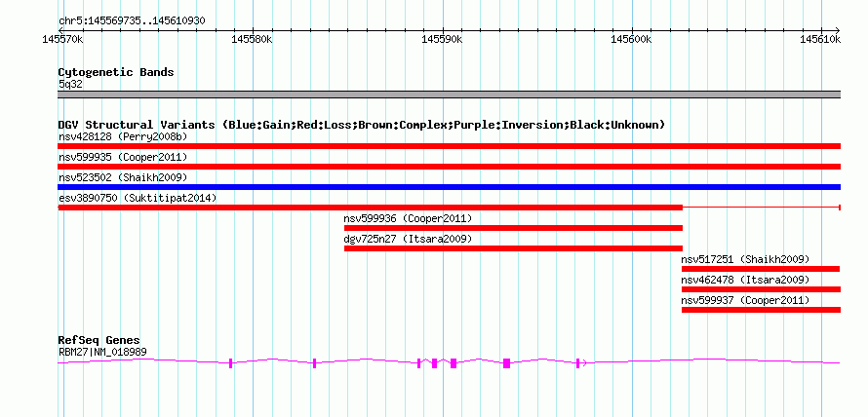Open the nsv462478 (Itsara2009) label
868x417 pixels.
coord(745,280)
